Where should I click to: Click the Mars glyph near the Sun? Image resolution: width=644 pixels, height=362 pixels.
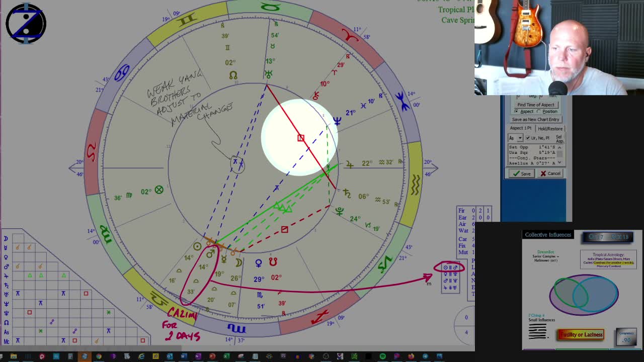(x=210, y=254)
